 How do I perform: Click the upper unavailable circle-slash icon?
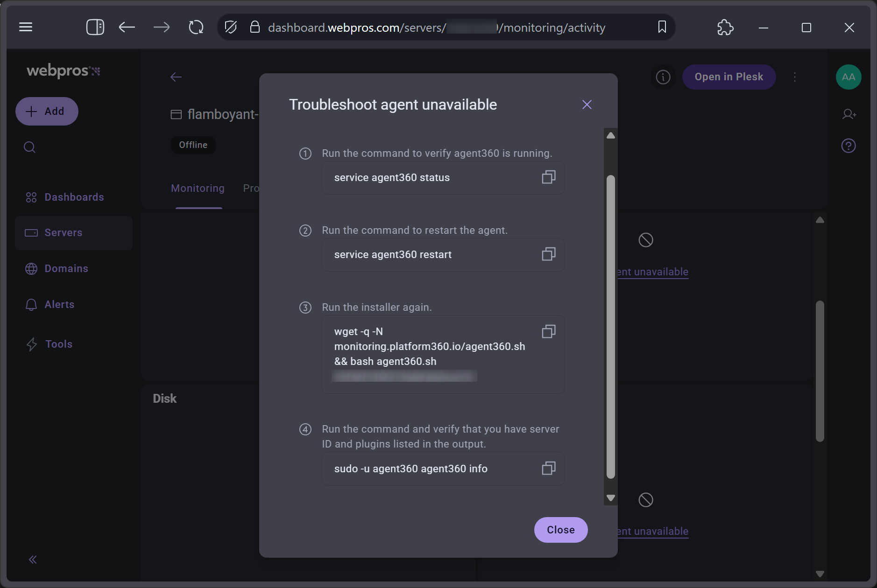[646, 240]
